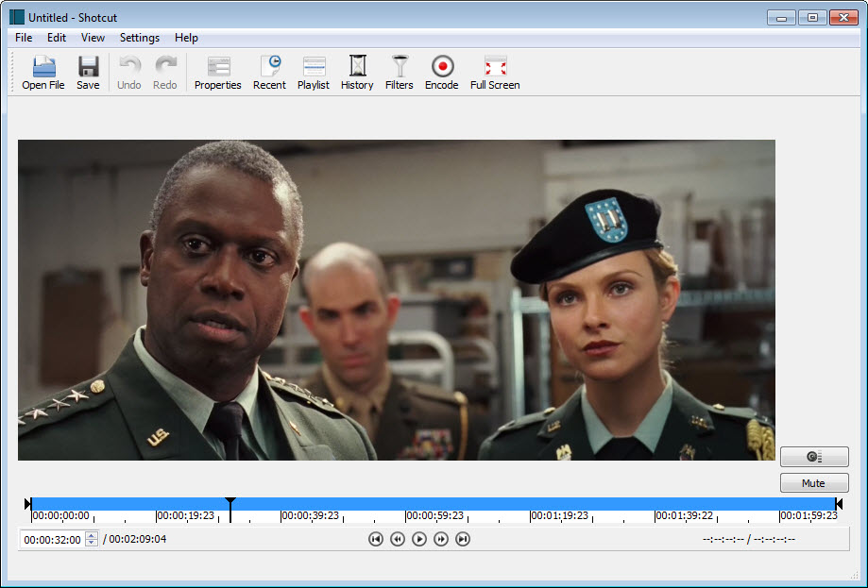The height and width of the screenshot is (588, 868).
Task: Show the Recent files panel
Action: 269,73
